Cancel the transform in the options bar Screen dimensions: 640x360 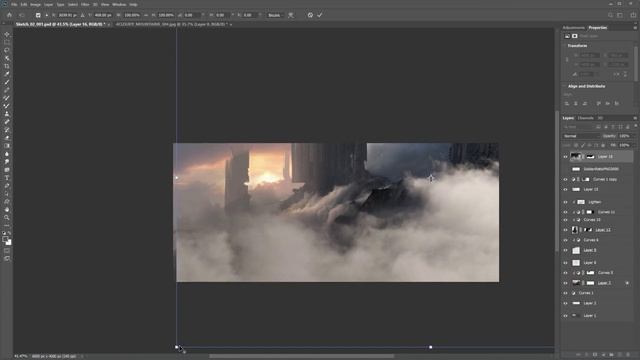(x=310, y=15)
